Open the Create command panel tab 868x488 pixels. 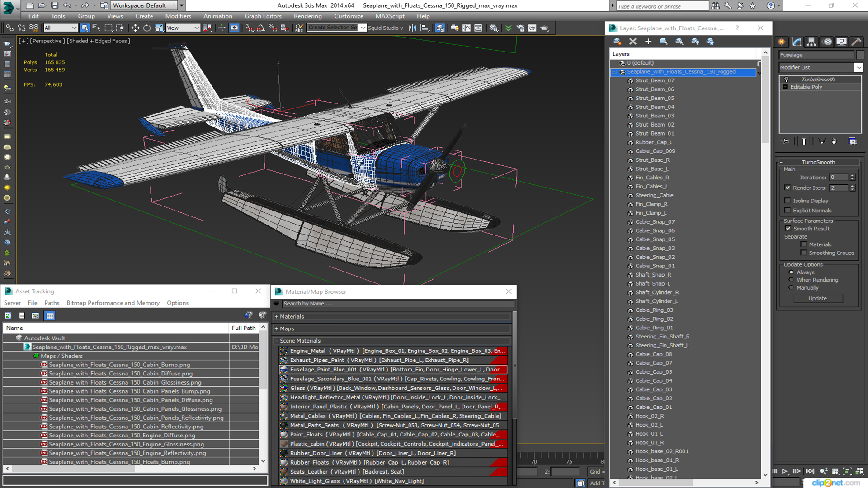click(782, 42)
